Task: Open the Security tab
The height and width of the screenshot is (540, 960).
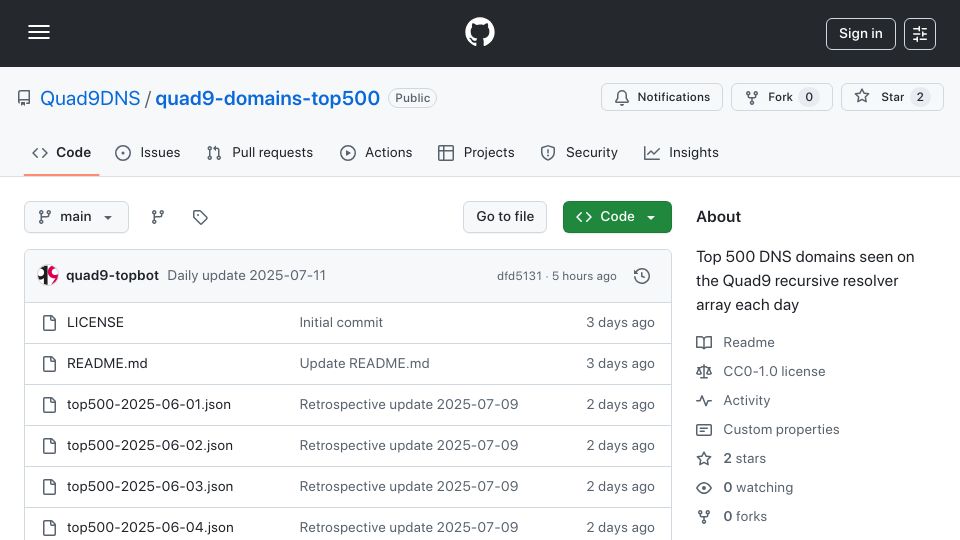Action: [579, 152]
